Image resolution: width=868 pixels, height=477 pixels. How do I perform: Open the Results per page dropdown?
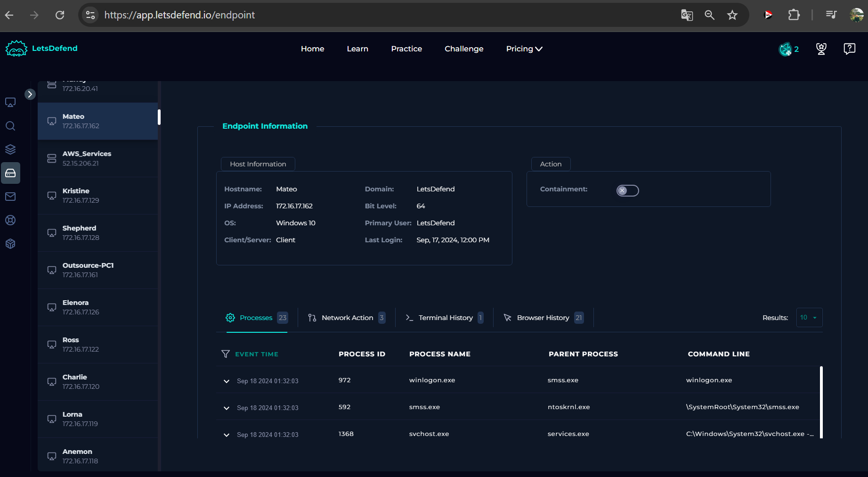coord(809,318)
